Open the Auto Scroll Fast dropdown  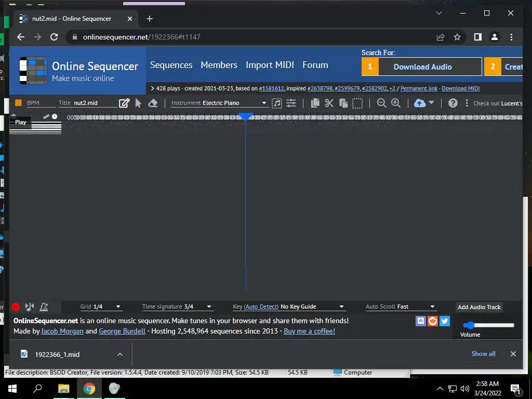tap(401, 307)
